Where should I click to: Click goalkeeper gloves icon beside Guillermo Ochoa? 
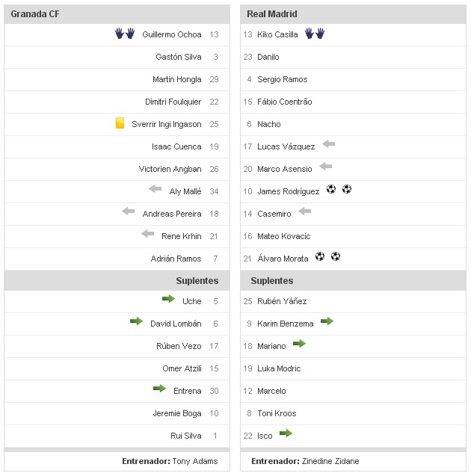124,34
